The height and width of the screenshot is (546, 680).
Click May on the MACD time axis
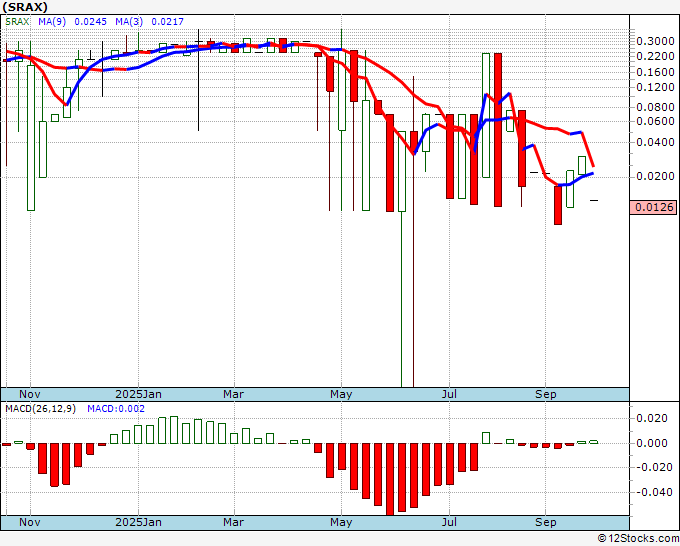(x=341, y=522)
